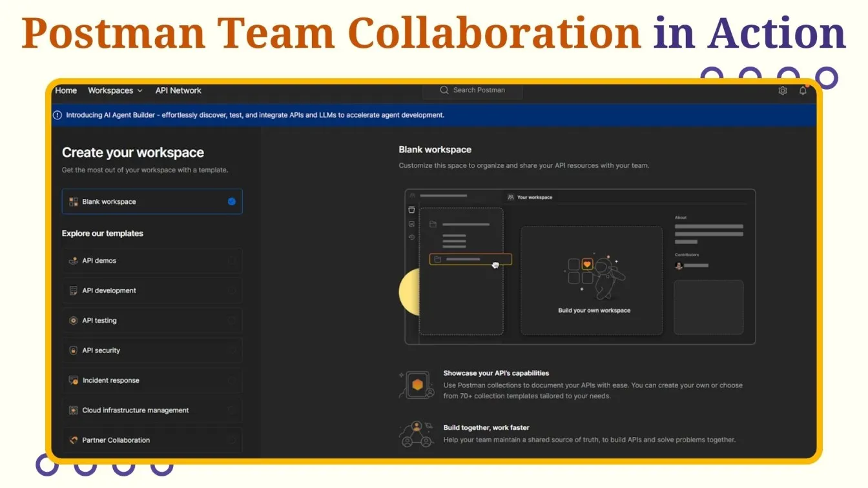This screenshot has height=488, width=868.
Task: Click the Partner Collaboration handshake icon
Action: click(x=74, y=440)
